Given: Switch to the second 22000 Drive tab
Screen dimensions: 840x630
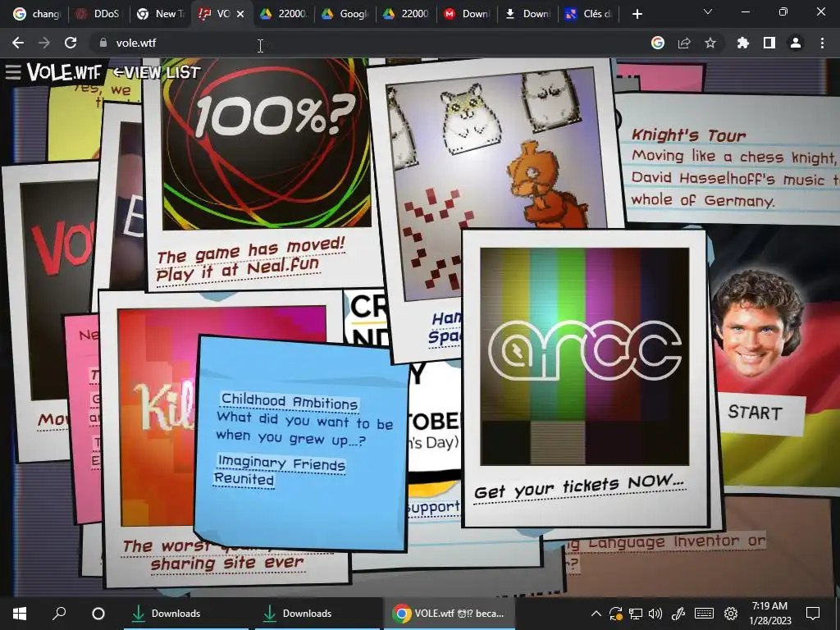Looking at the screenshot, I should coord(407,14).
